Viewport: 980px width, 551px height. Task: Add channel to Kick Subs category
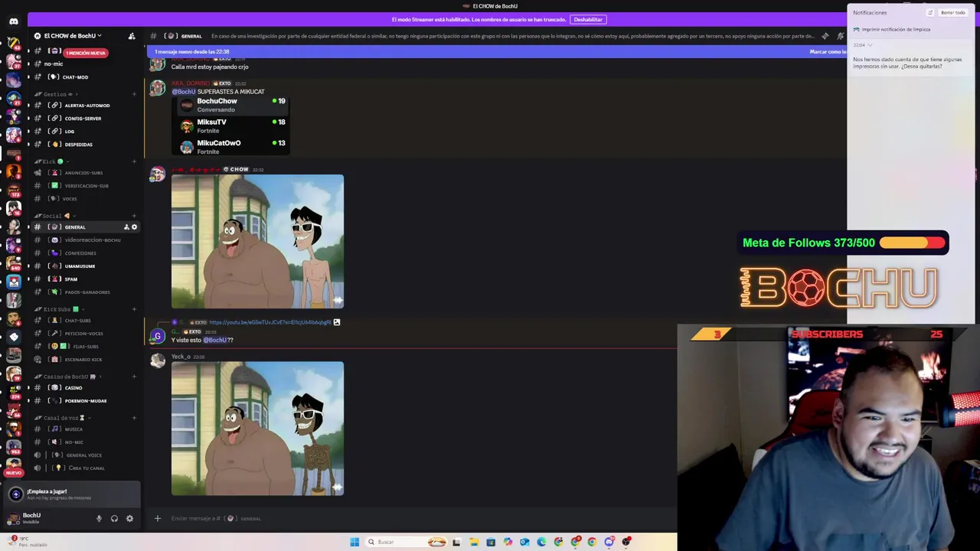point(134,309)
